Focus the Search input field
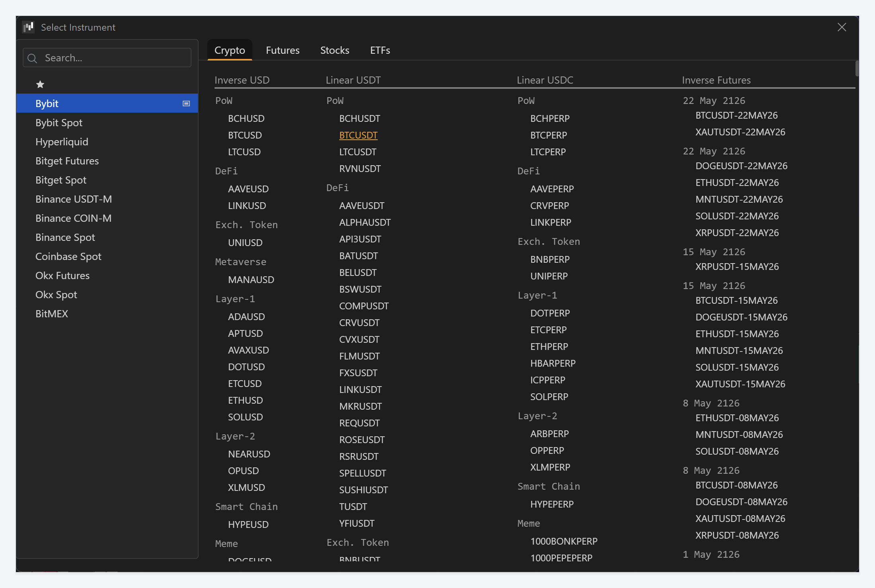875x588 pixels. 107,58
